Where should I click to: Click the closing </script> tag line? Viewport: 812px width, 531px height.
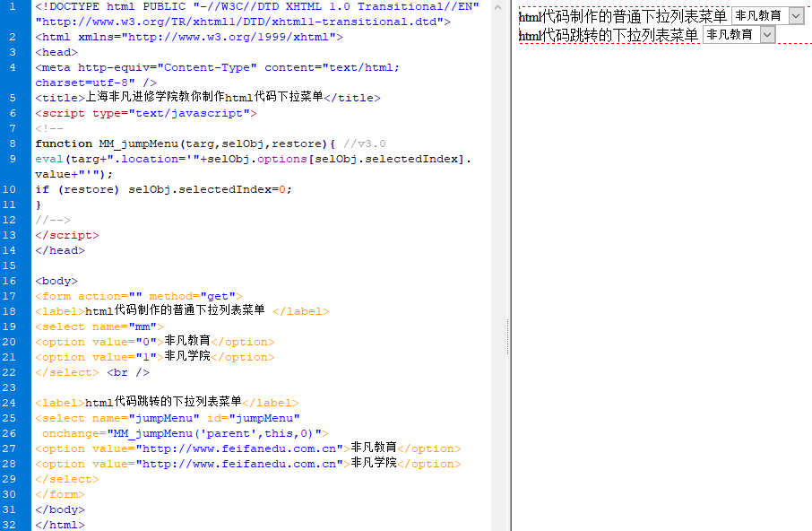coord(67,235)
